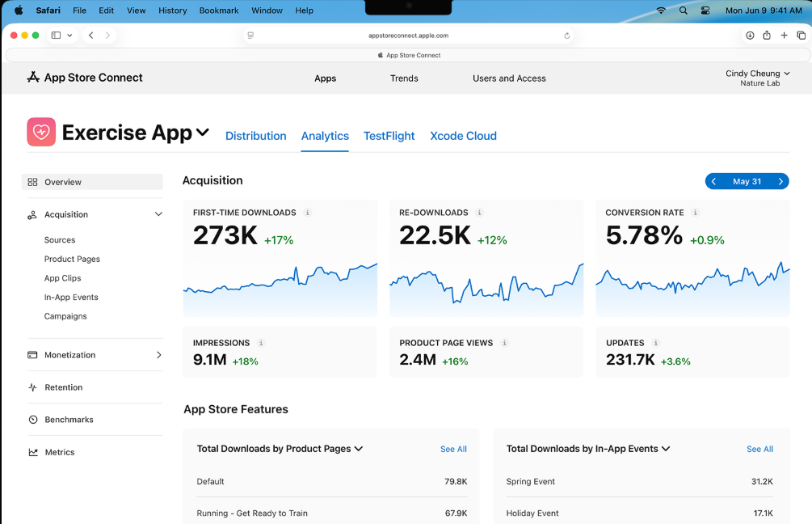The image size is (812, 524).
Task: Click the 'Holiday Event' row
Action: (x=640, y=513)
